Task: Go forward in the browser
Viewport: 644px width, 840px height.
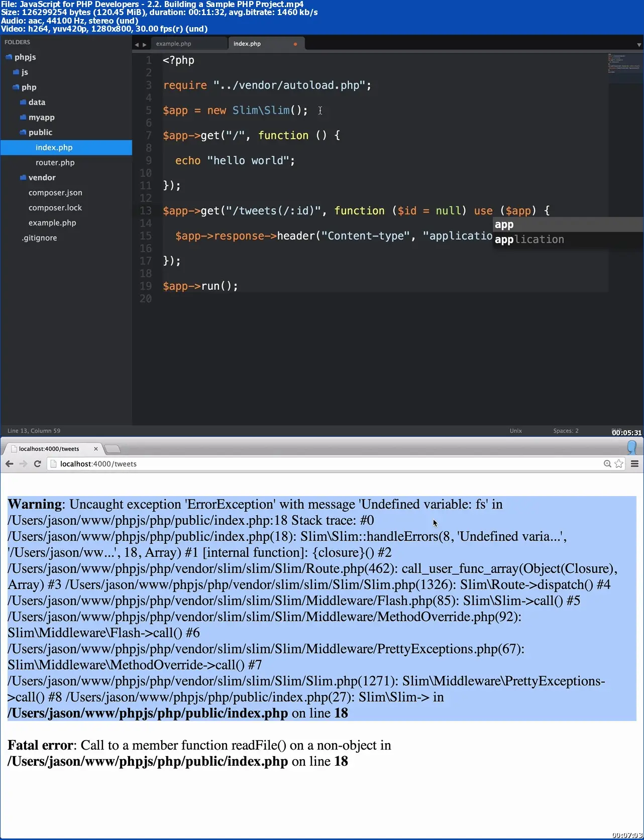Action: click(x=23, y=464)
